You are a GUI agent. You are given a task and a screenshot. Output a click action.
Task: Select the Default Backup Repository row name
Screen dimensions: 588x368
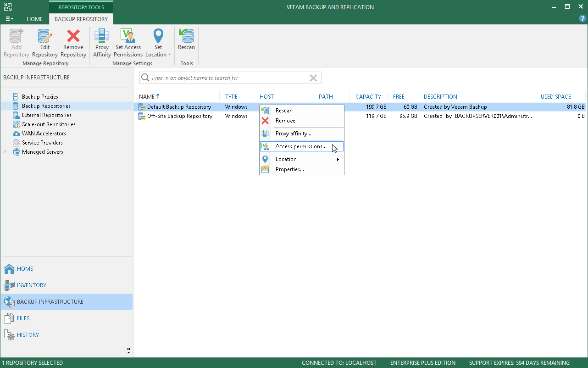[x=179, y=107]
